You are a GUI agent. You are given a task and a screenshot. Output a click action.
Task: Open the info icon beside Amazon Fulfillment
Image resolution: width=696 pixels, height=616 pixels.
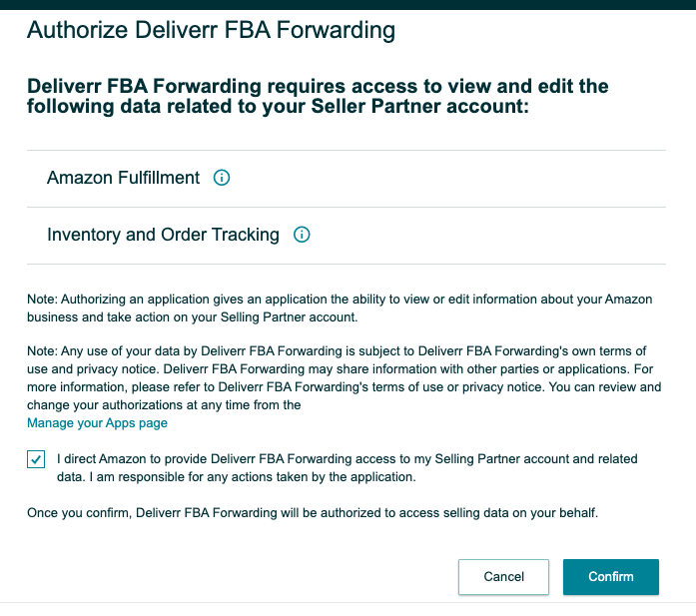tap(222, 178)
